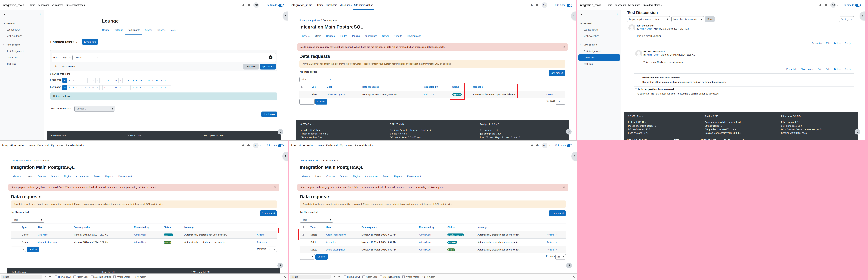Go to previous find match on two-request page
The width and height of the screenshot is (868, 280).
click(x=46, y=277)
